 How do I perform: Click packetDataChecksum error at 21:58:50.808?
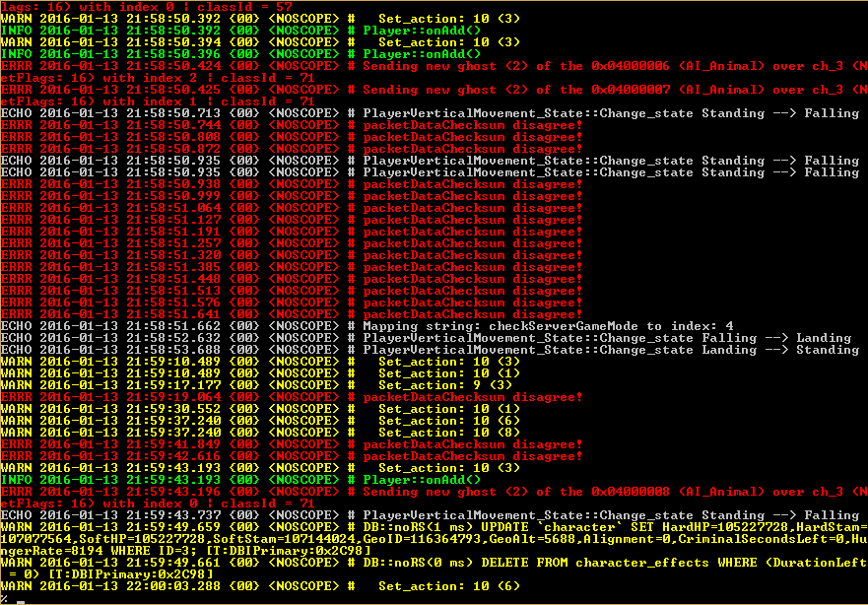tap(292, 137)
